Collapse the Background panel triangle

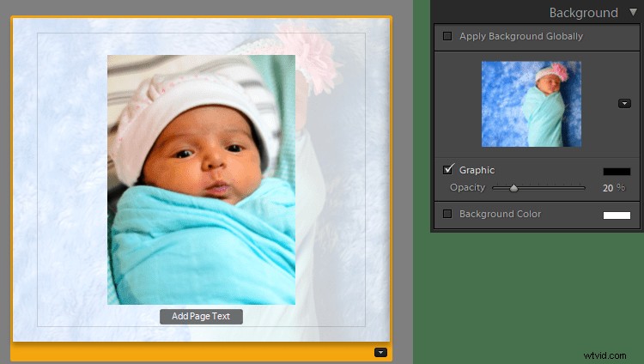634,12
